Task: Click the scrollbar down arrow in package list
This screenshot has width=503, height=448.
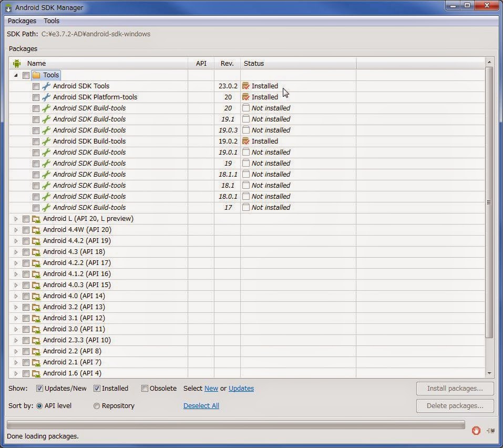Action: [x=489, y=373]
